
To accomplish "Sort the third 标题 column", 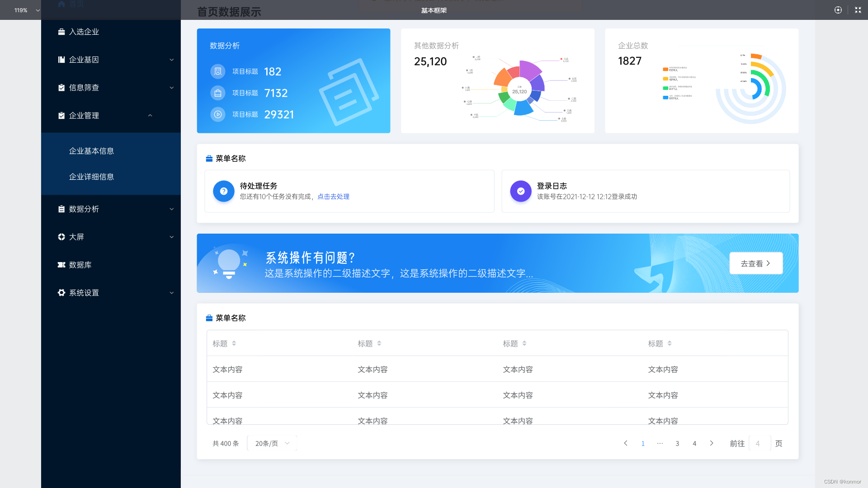I will pyautogui.click(x=524, y=343).
